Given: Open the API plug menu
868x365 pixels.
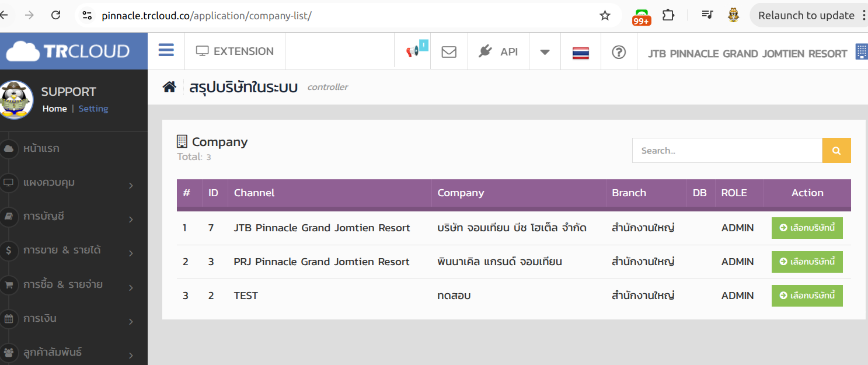Looking at the screenshot, I should click(x=498, y=51).
